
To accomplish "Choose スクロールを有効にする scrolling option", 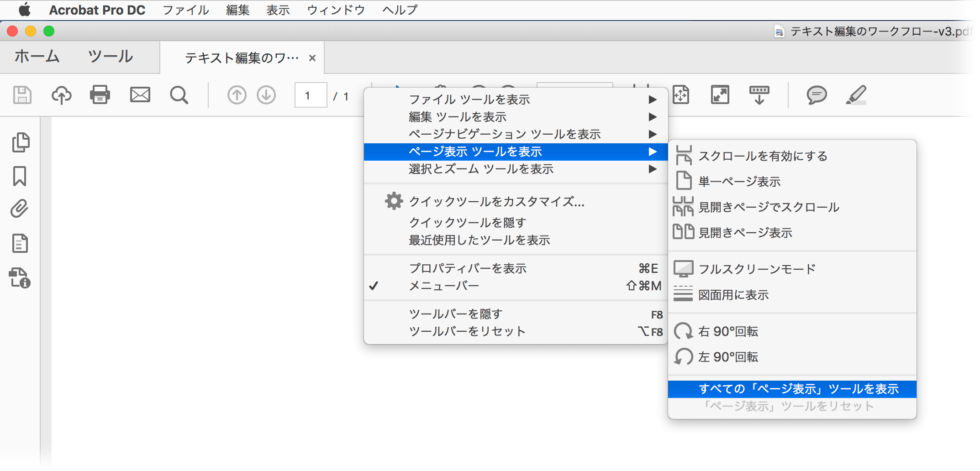I will tap(792, 156).
